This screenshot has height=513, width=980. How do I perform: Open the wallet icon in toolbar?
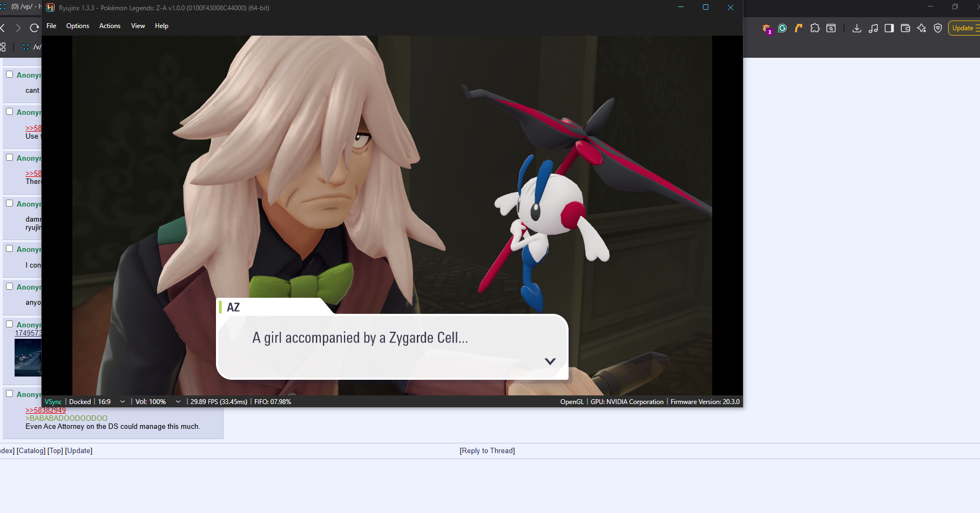point(905,28)
